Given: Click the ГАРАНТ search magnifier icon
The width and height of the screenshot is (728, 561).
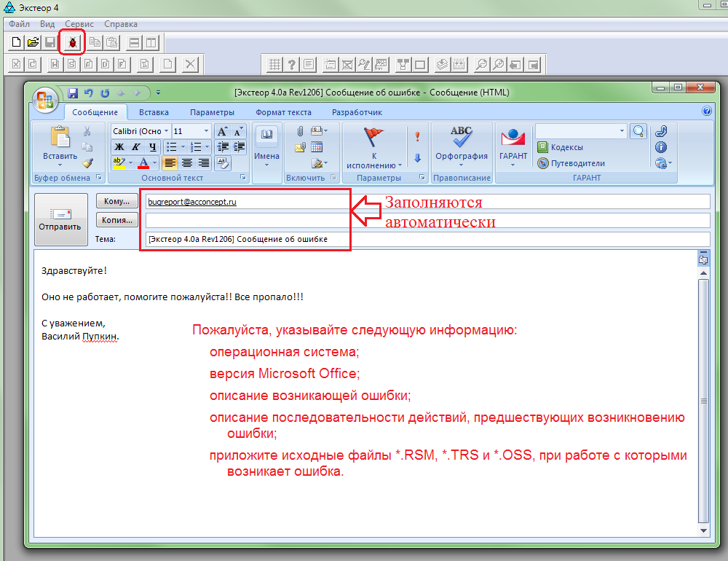Looking at the screenshot, I should (638, 132).
